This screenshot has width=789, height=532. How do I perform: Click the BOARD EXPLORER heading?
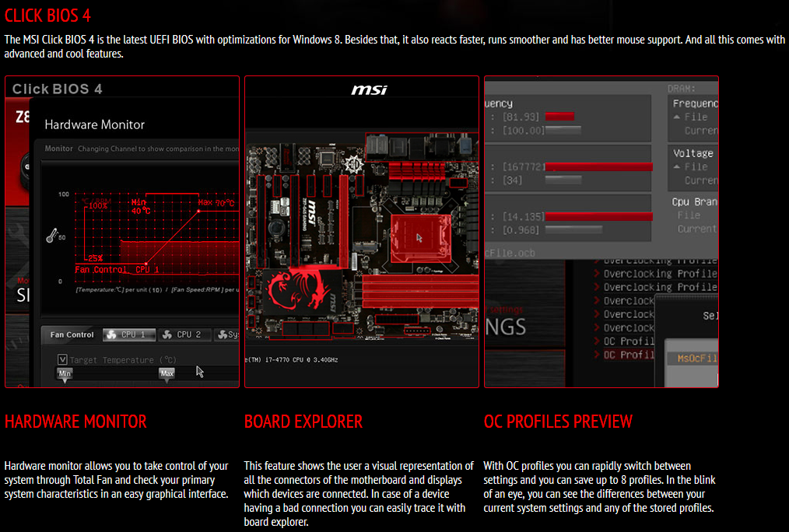(303, 422)
